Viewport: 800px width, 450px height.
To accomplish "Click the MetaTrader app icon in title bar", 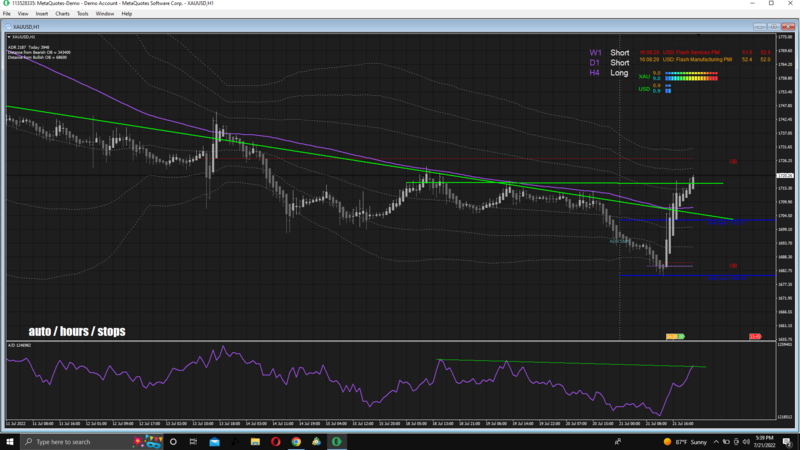I will [x=6, y=3].
